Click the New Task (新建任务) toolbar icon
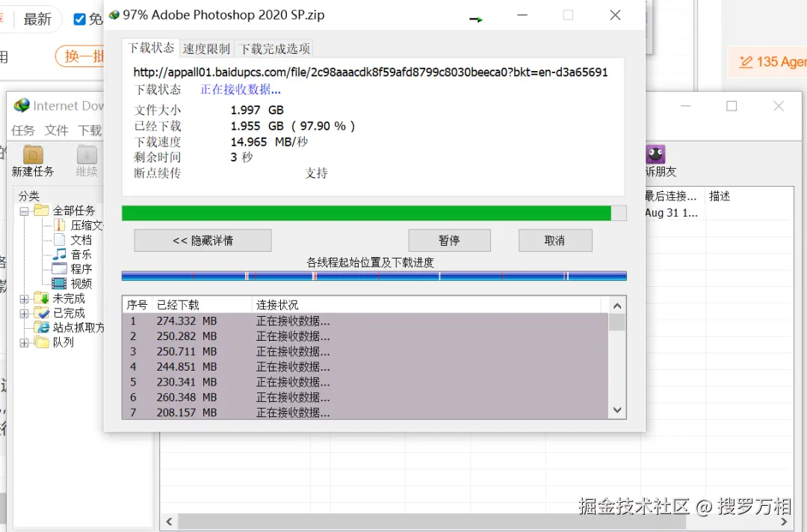The image size is (807, 532). pos(33,155)
